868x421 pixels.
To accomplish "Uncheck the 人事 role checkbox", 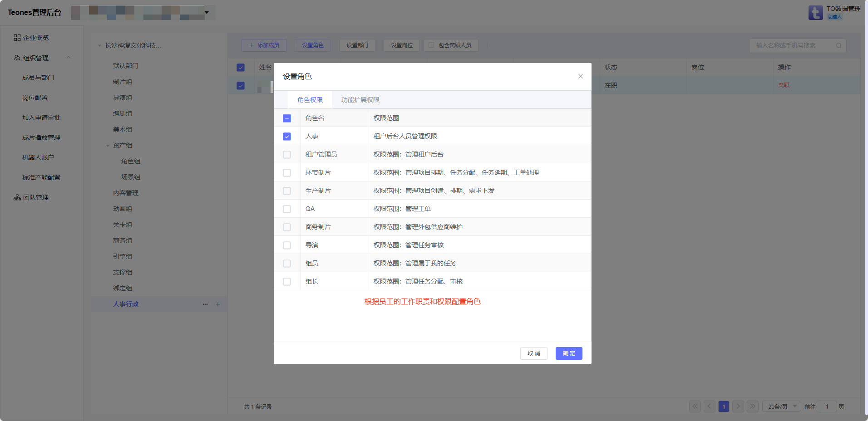I will pyautogui.click(x=287, y=137).
